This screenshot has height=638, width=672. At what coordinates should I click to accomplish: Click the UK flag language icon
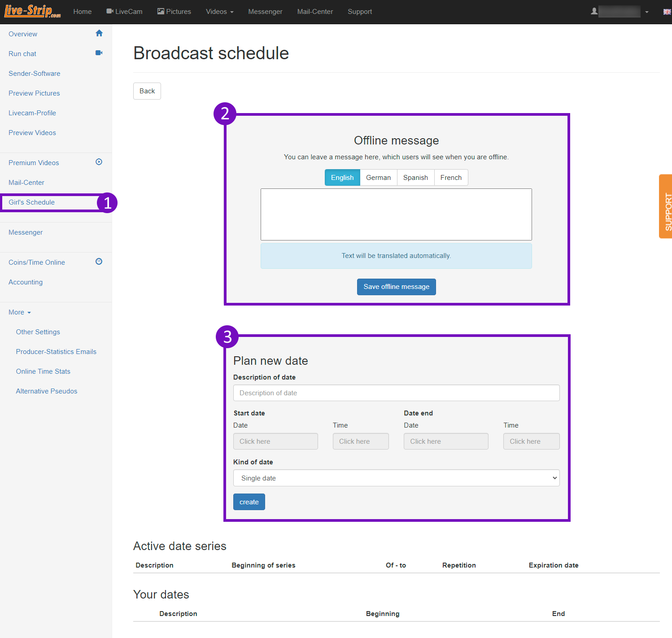[667, 12]
